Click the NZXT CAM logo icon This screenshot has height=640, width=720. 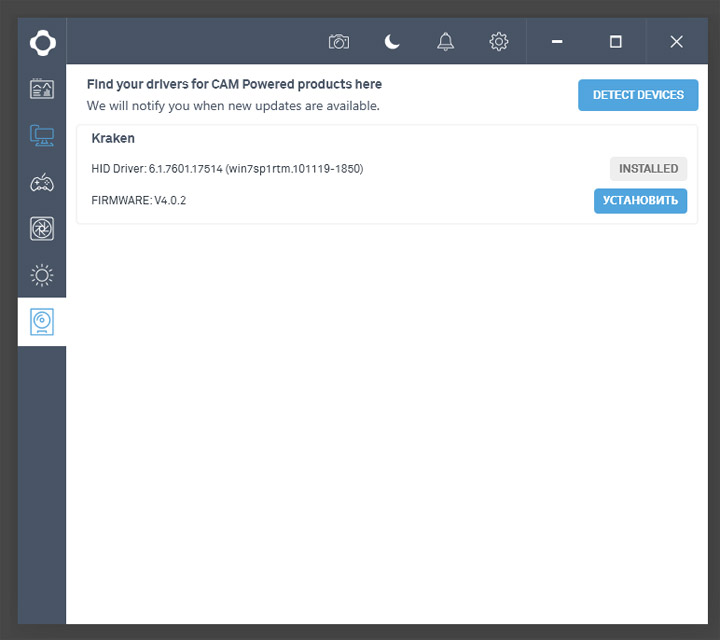click(43, 43)
